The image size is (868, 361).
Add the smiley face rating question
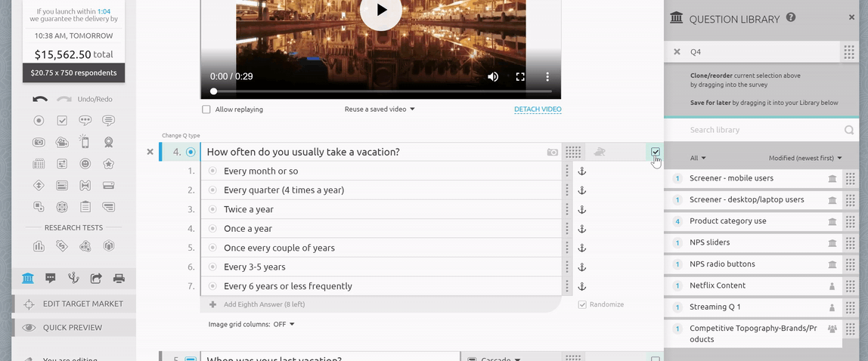click(85, 164)
